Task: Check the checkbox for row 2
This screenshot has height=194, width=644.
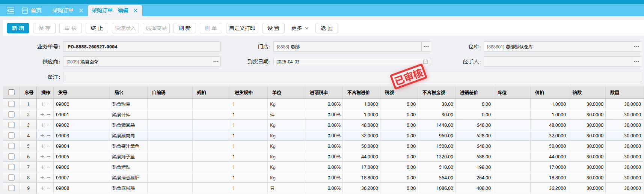Action: pyautogui.click(x=12, y=114)
